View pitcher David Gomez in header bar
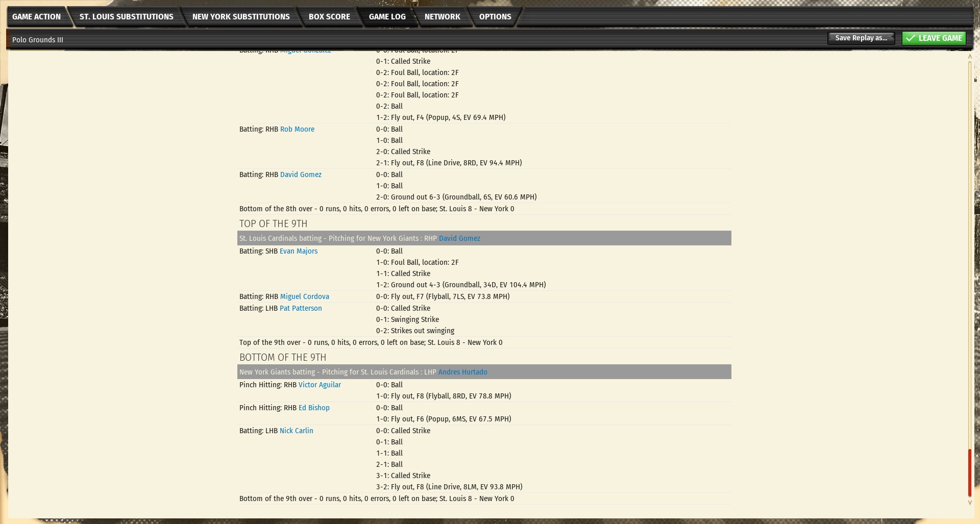This screenshot has width=980, height=524. coord(459,239)
